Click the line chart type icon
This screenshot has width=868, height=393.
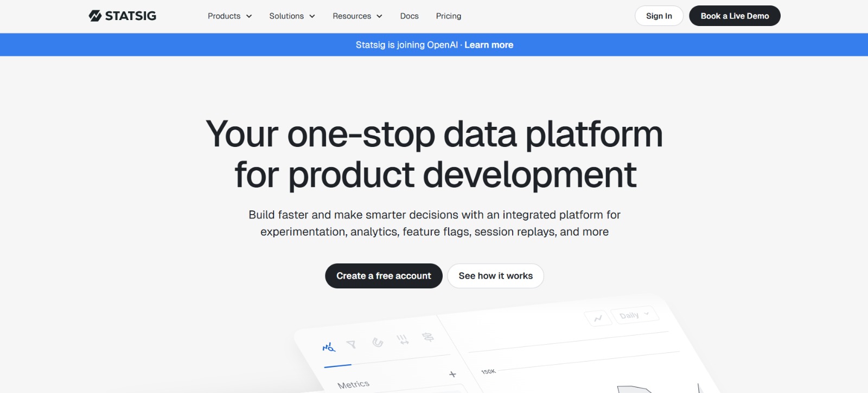point(598,318)
